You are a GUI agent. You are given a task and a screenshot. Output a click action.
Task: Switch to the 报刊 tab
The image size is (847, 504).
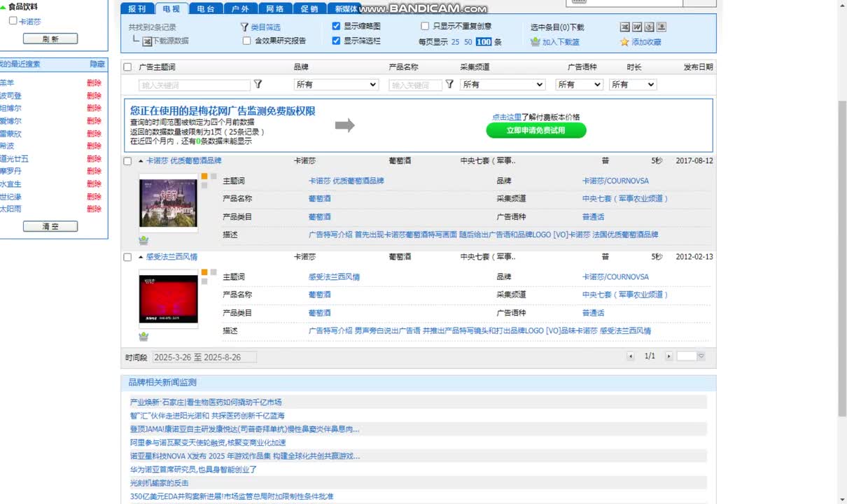[137, 9]
